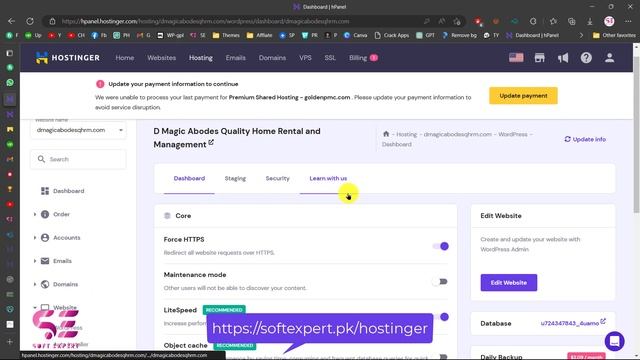Toggle Force HTTPS switch
Image resolution: width=640 pixels, height=360 pixels.
click(441, 246)
